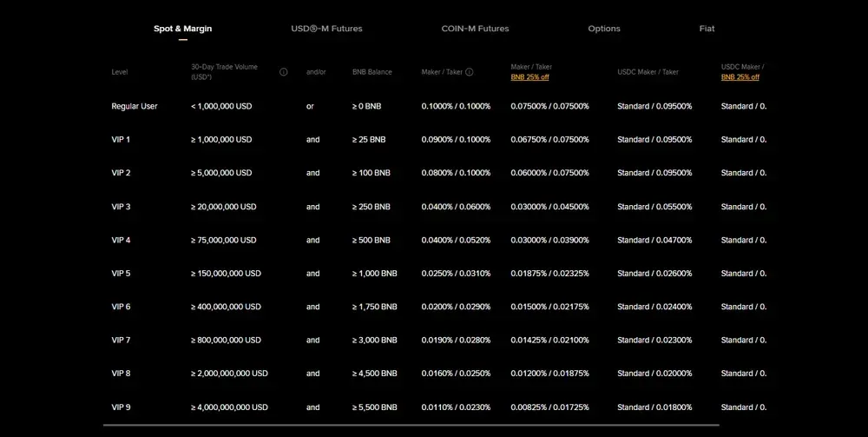Image resolution: width=868 pixels, height=437 pixels.
Task: Click the BNB Balance column header
Action: coord(372,72)
